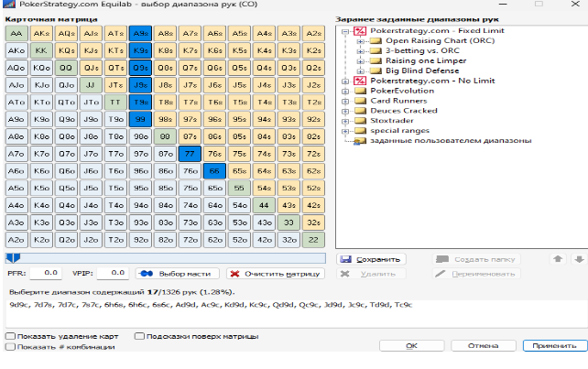
Task: Collapse the Pokerstrategy.com Fixed Limit node
Action: [x=345, y=31]
